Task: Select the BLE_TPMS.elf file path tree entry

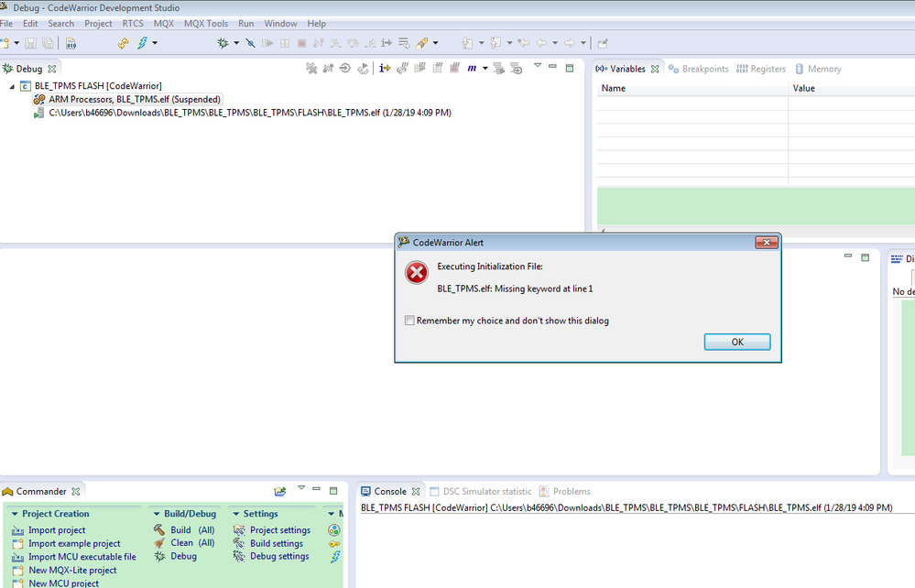Action: 250,113
